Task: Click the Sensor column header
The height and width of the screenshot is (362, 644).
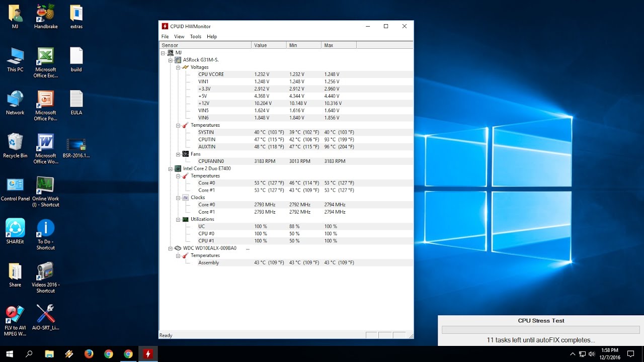Action: point(205,45)
